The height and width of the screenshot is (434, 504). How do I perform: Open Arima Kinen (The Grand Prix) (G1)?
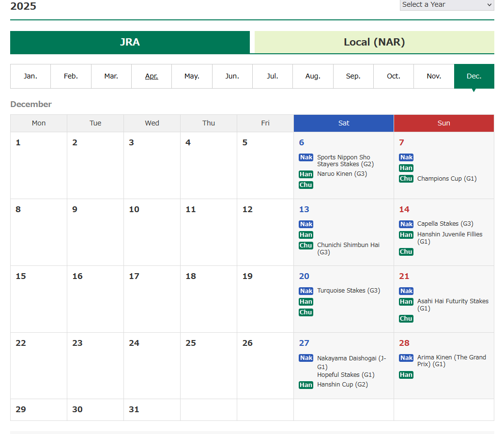coord(452,361)
